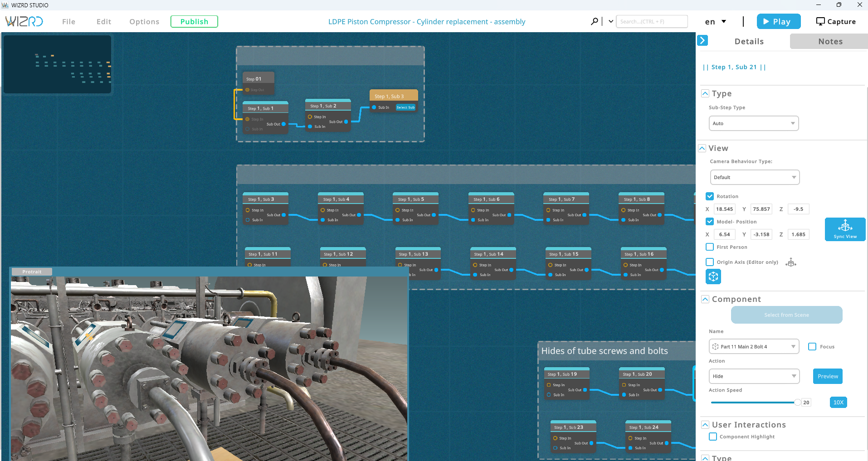Viewport: 868px width, 461px height.
Task: Click the Rotation Y value 75.857
Action: click(x=761, y=209)
